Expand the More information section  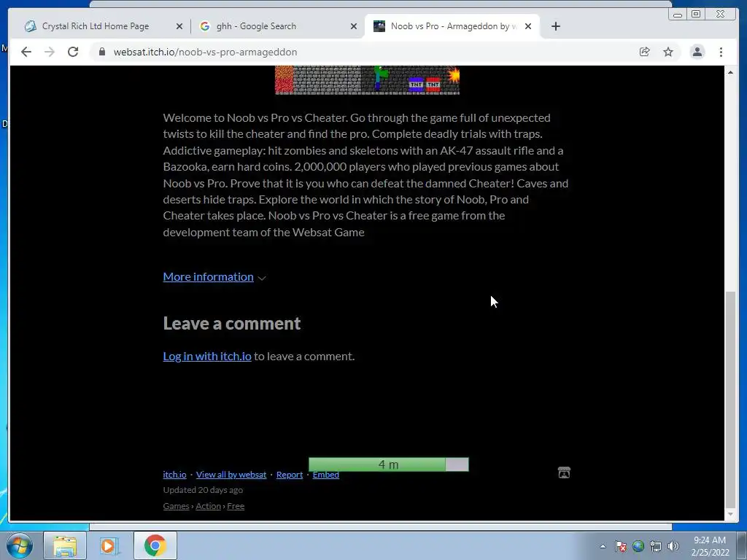pos(208,276)
